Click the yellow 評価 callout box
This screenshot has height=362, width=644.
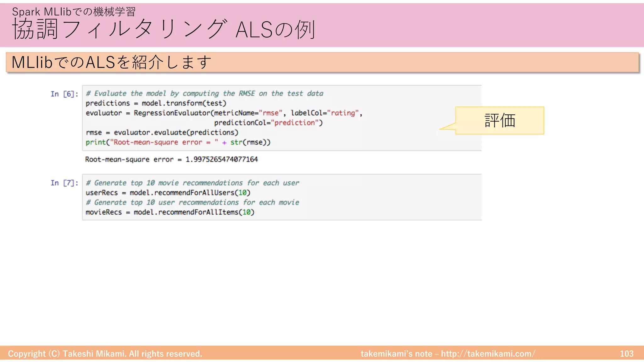[499, 121]
